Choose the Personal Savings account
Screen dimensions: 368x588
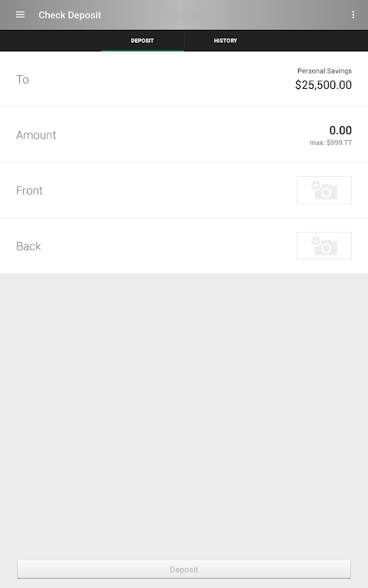pyautogui.click(x=184, y=79)
